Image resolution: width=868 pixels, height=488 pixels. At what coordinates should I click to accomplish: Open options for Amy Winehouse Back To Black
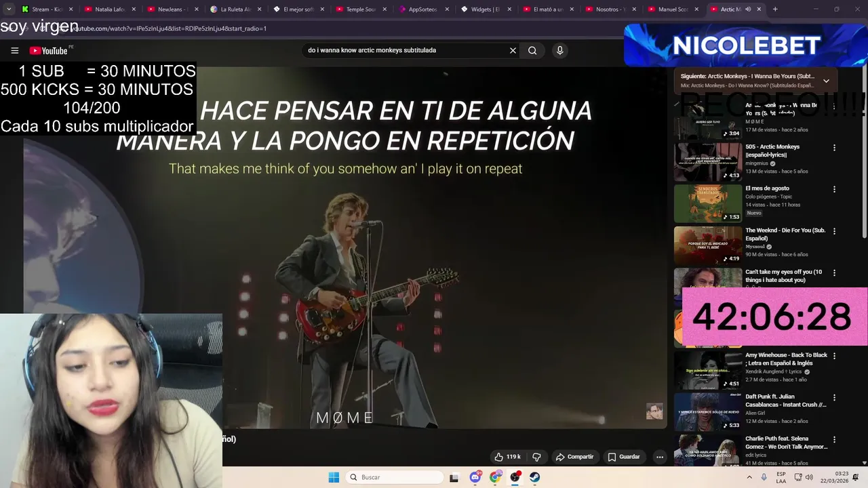click(x=834, y=356)
